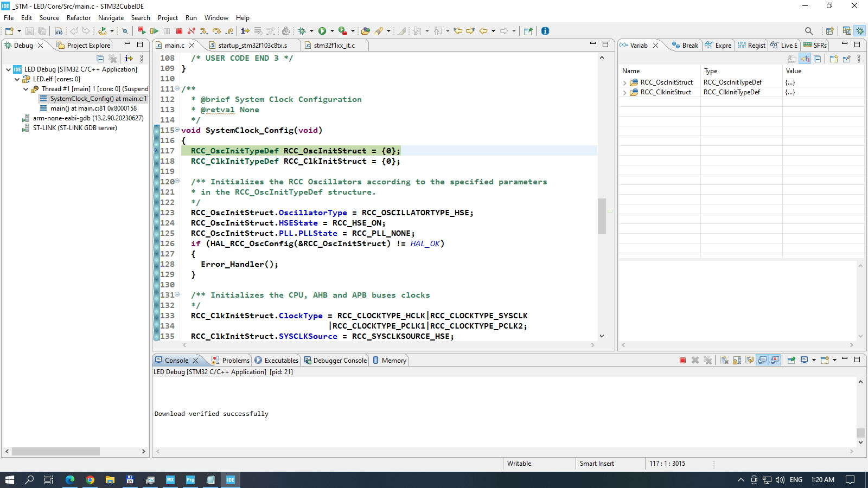Click the blue Information button on the toolbar
Screen dimensions: 868x488
coord(545,31)
